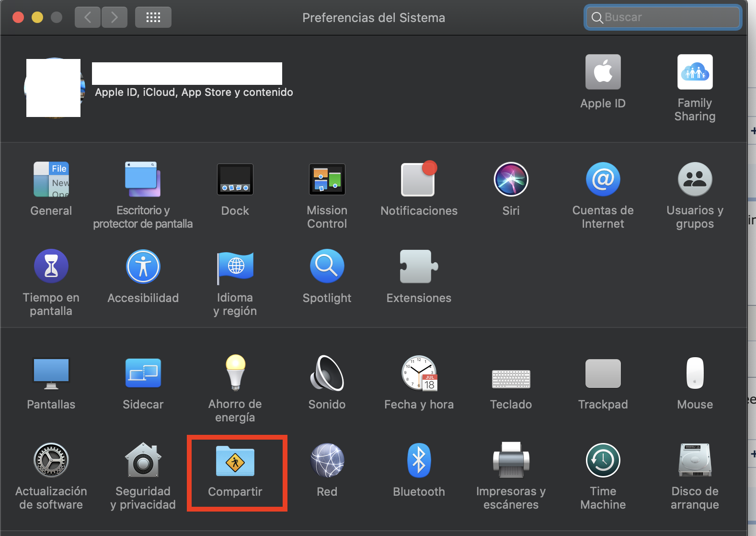Open Fecha y hora settings
Viewport: 756px width, 536px height.
tap(419, 373)
